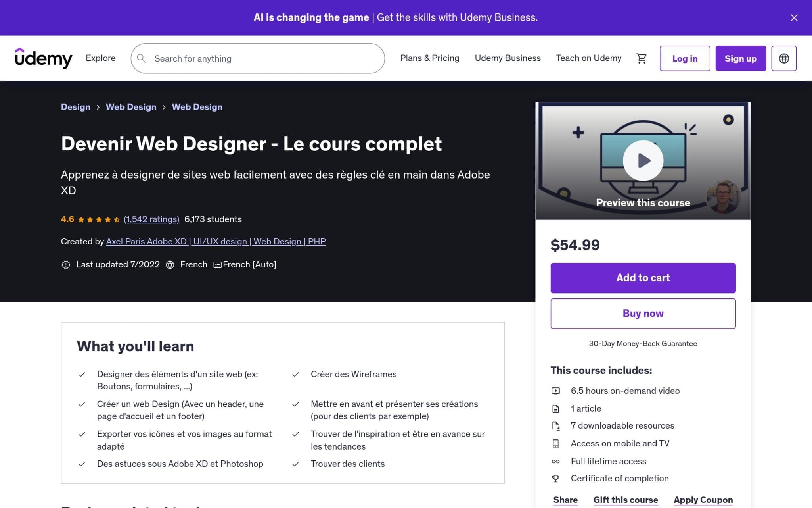Click checkmark beside Trouver des clients
This screenshot has width=812, height=508.
tap(295, 464)
